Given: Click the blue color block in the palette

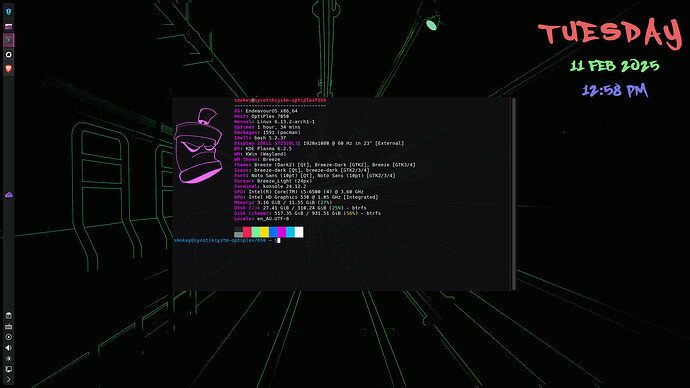Looking at the screenshot, I should point(273,232).
